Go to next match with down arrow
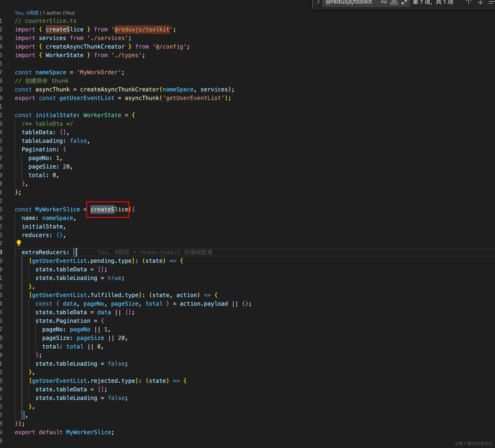495x448 pixels. (480, 2)
